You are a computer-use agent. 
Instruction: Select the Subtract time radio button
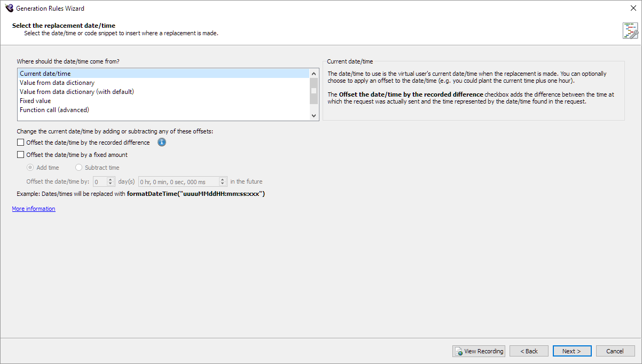coord(79,168)
